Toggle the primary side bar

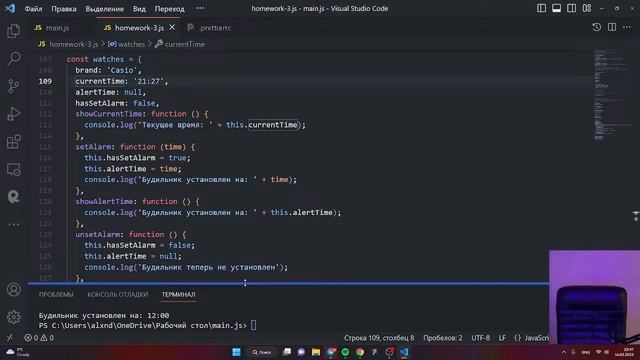pyautogui.click(x=541, y=8)
